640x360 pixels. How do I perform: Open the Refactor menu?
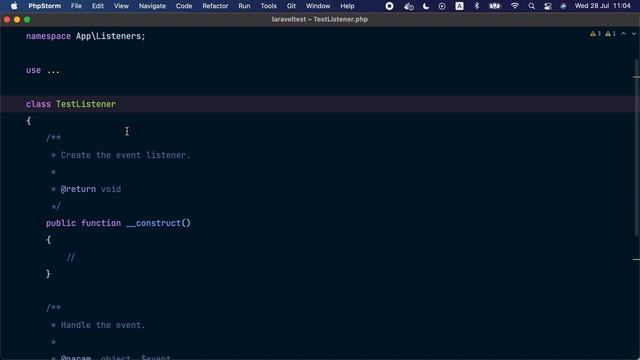click(x=215, y=6)
